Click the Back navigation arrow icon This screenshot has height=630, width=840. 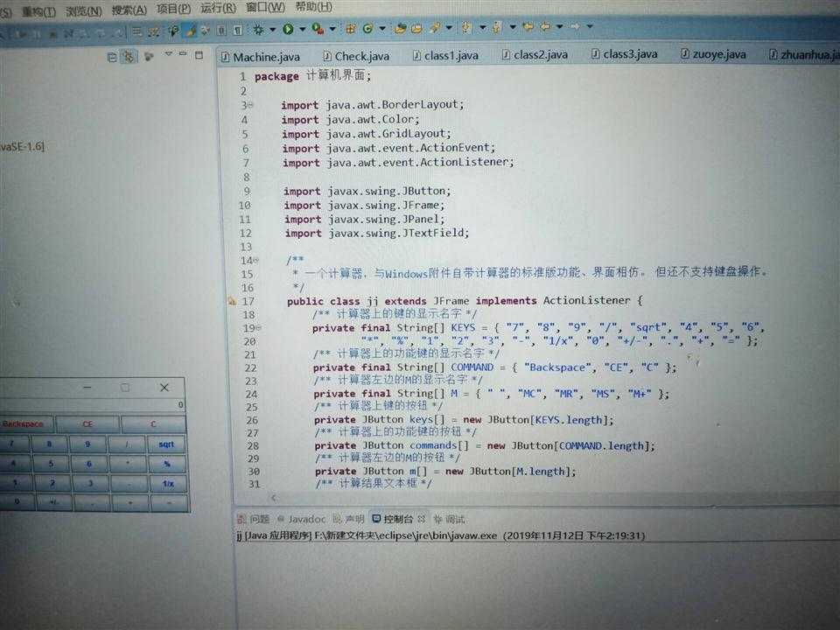coord(545,26)
